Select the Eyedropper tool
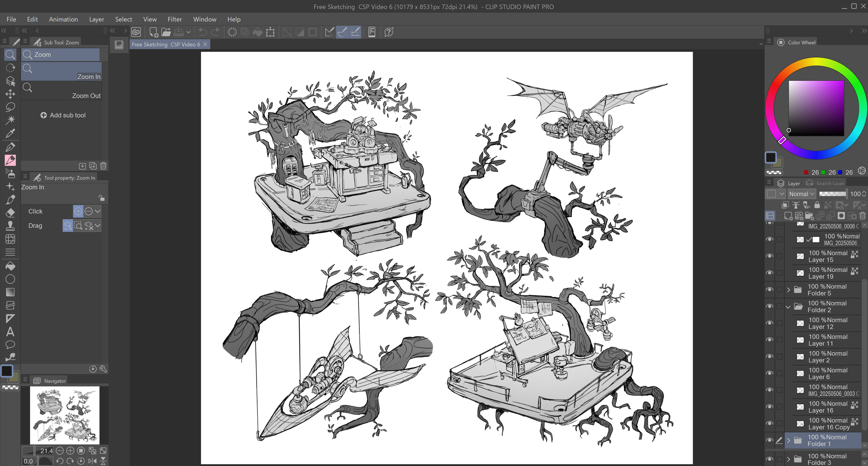This screenshot has height=466, width=868. pos(10,133)
